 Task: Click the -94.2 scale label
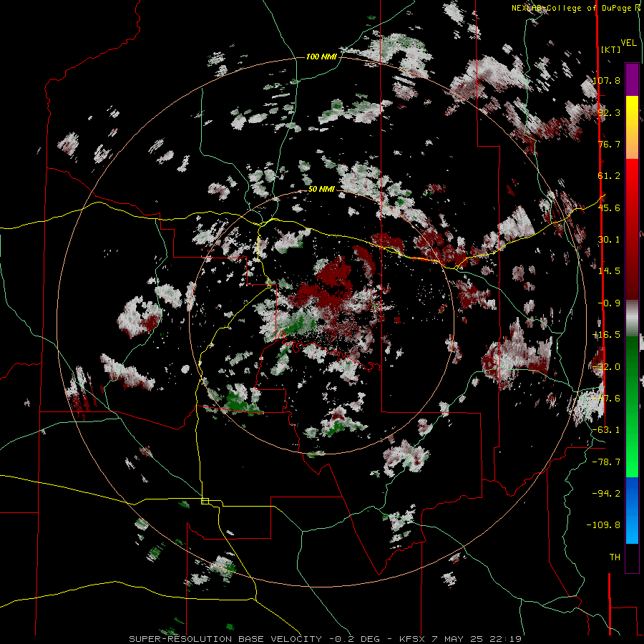tap(606, 493)
